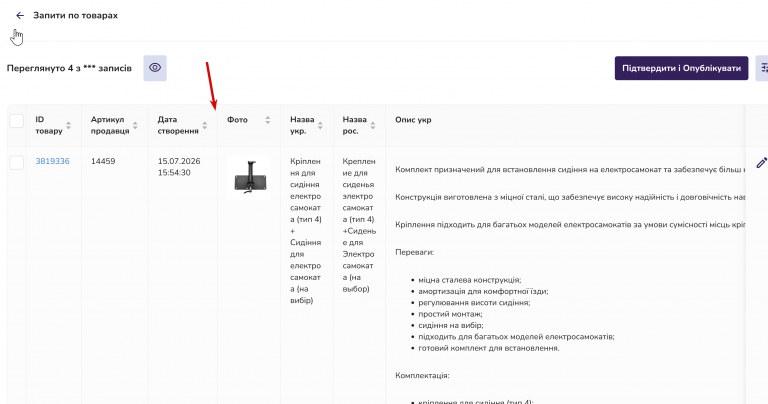Click the Ukrainian name cell starting Кріплення
This screenshot has height=404, width=768.
(x=306, y=231)
